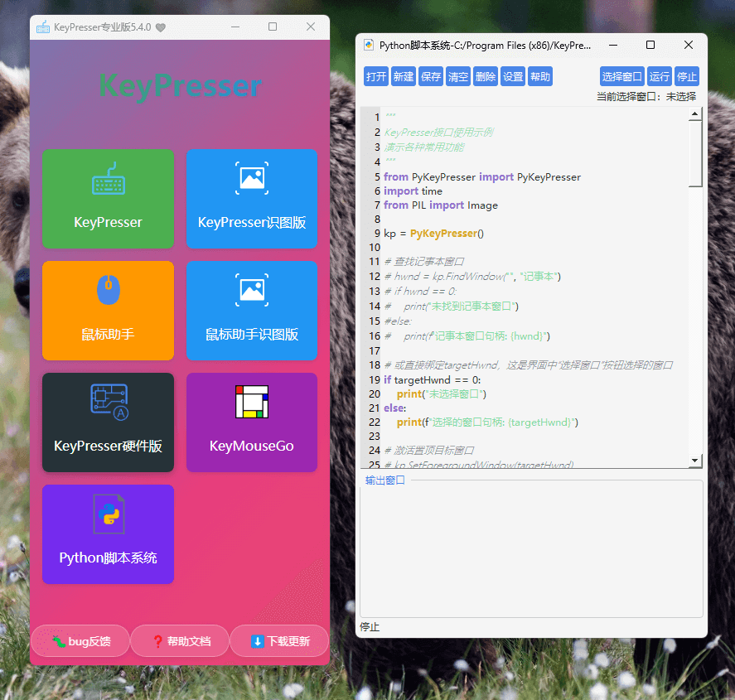
Task: Clear the editor with 清空
Action: click(x=458, y=77)
